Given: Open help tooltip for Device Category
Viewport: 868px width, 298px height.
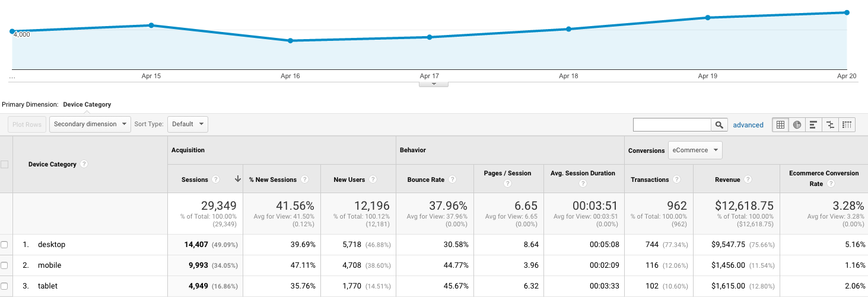Looking at the screenshot, I should click(x=84, y=164).
